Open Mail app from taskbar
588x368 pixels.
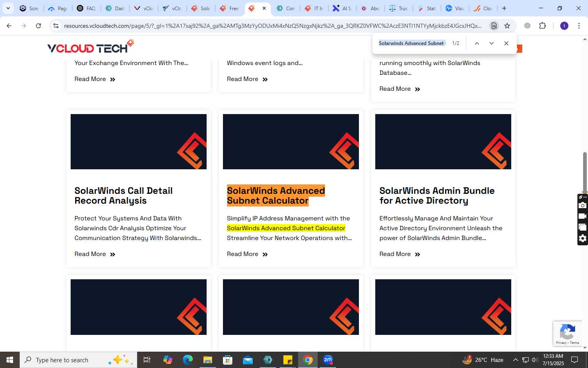point(248,360)
